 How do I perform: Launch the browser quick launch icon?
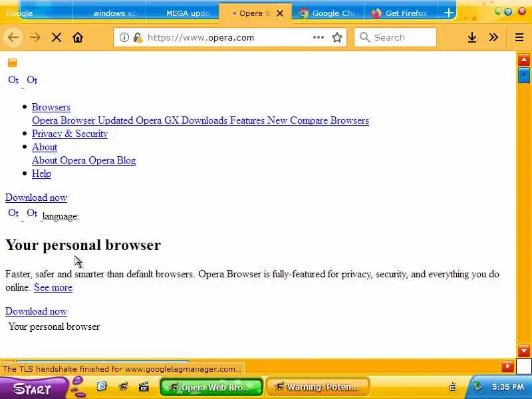123,386
